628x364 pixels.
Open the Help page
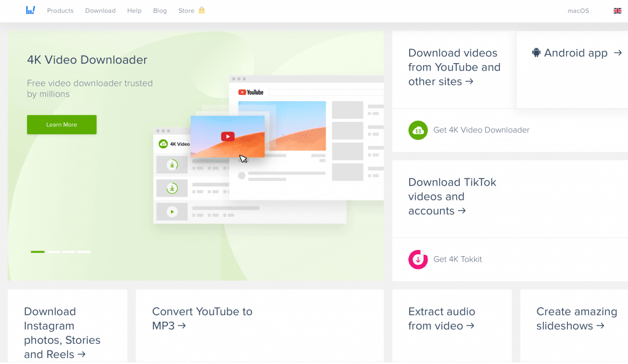point(134,11)
